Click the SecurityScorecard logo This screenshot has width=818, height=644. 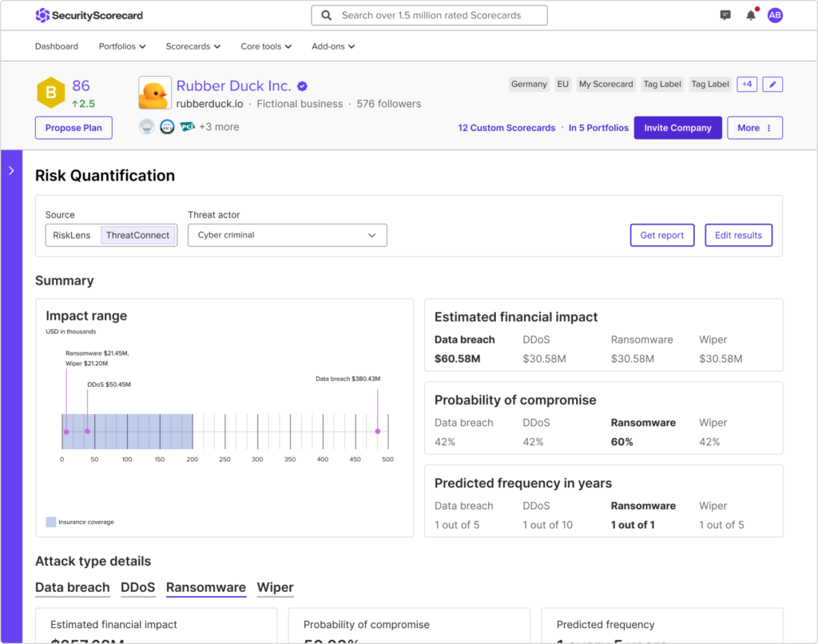pyautogui.click(x=89, y=15)
